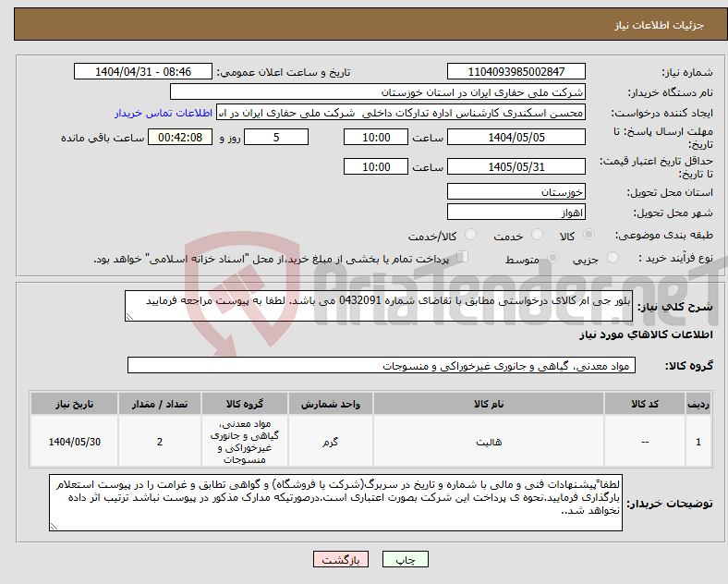The height and width of the screenshot is (584, 728).
Task: Click the تعداد / مقدار column header
Action: pos(160,404)
